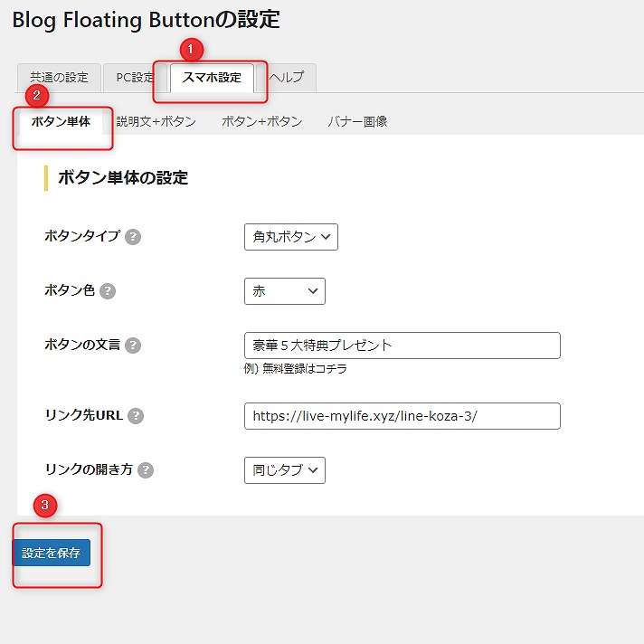Click help icon beside ボタン色
This screenshot has height=644, width=644.
click(108, 291)
